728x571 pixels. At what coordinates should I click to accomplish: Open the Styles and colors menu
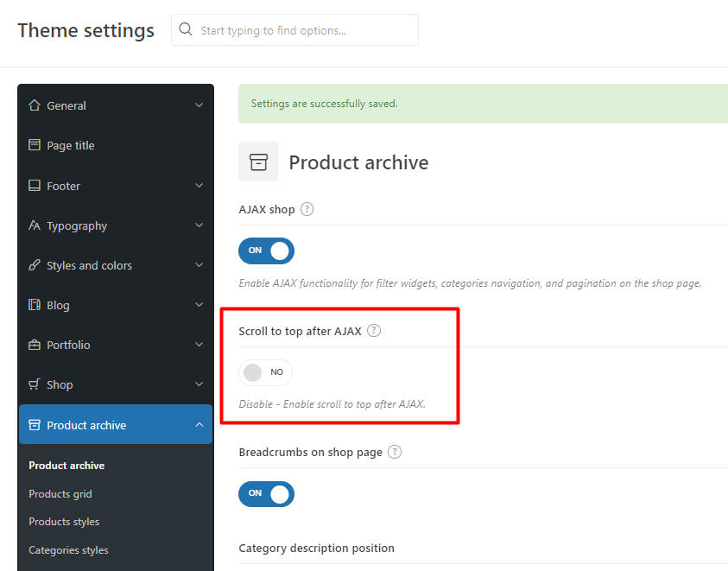(116, 265)
